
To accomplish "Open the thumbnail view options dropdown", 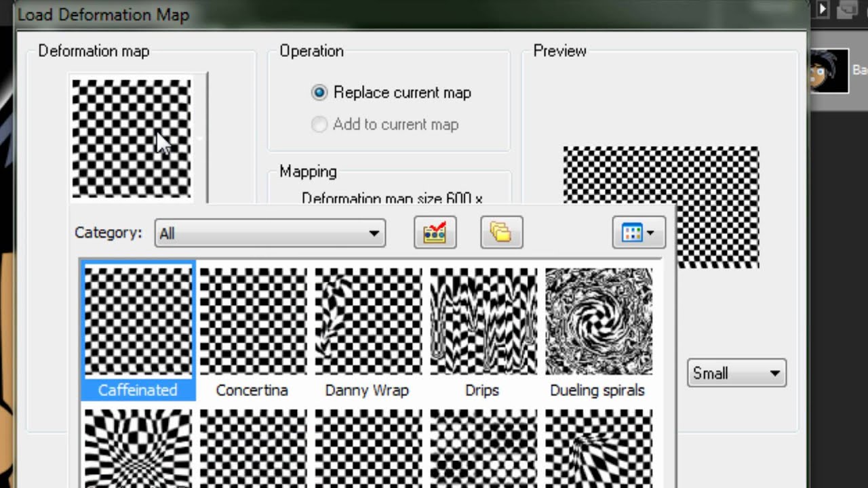I will coord(639,232).
